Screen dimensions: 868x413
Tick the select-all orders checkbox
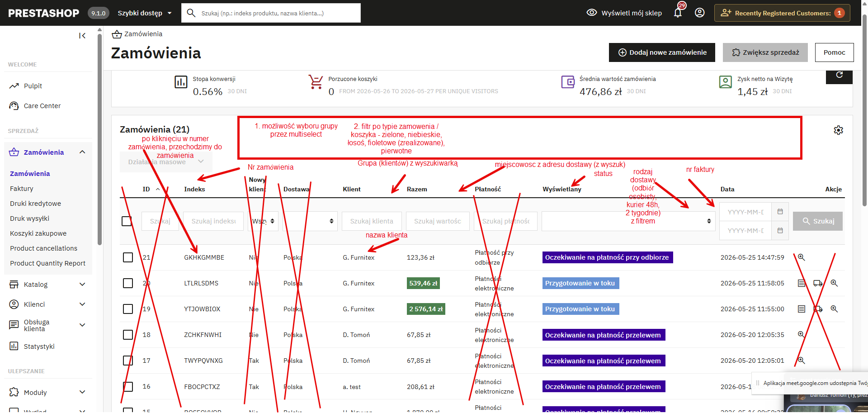pyautogui.click(x=127, y=221)
